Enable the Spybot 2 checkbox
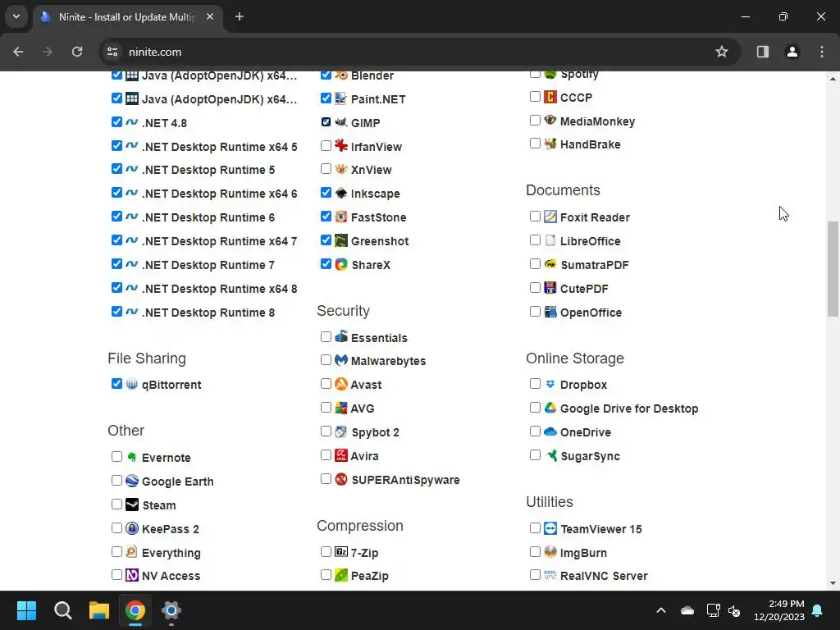Viewport: 840px width, 630px height. pos(326,431)
